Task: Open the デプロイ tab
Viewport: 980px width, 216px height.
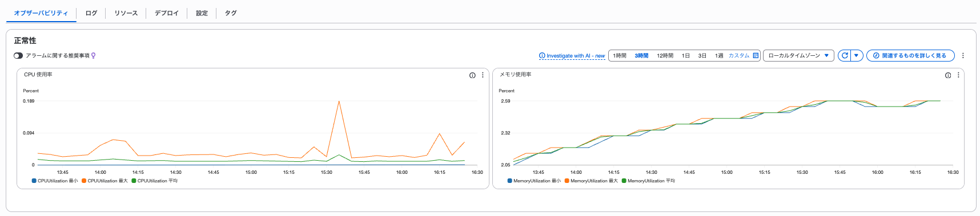Action: (x=167, y=13)
